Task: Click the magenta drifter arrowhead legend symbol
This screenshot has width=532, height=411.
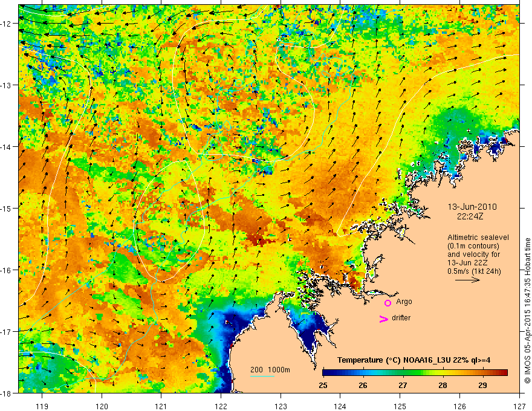Action: (383, 319)
